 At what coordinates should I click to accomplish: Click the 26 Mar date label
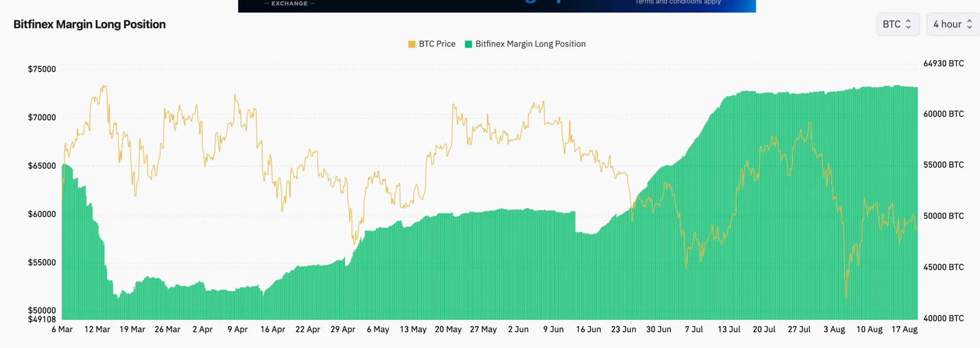tap(167, 329)
